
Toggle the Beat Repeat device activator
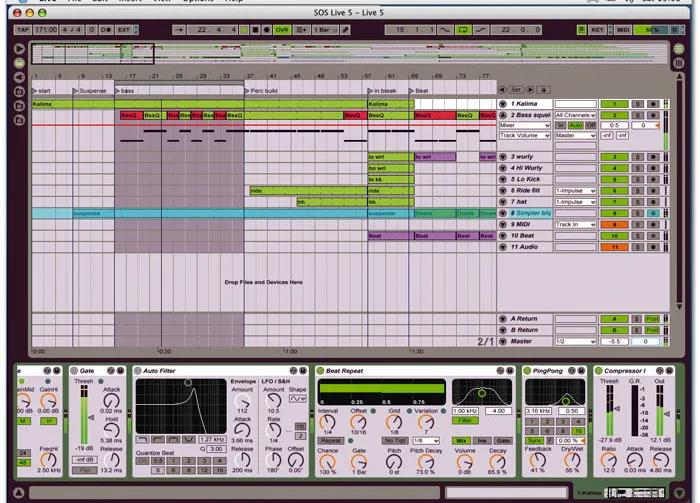click(x=320, y=371)
